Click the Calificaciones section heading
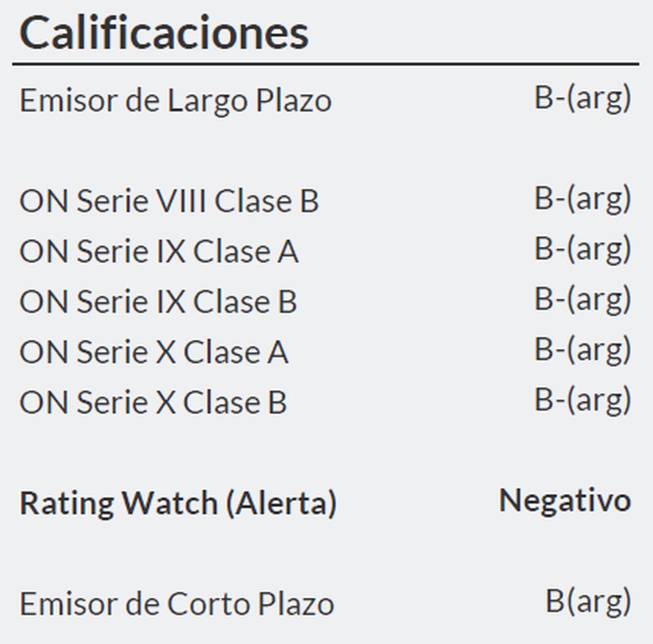The height and width of the screenshot is (644, 653). (164, 33)
